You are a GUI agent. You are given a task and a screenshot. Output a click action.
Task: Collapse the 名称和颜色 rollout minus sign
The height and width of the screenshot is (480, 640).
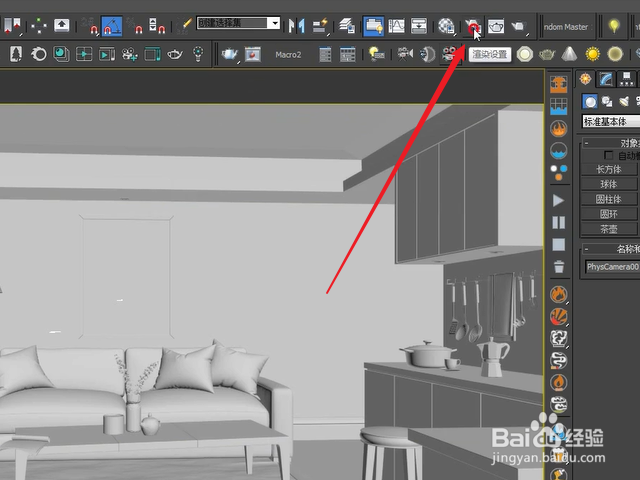pyautogui.click(x=586, y=249)
